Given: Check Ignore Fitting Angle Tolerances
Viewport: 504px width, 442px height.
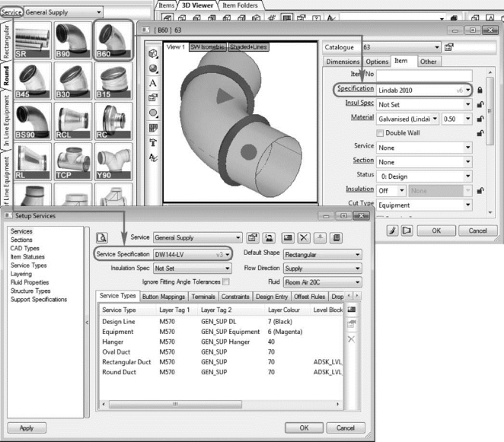Looking at the screenshot, I should 226,281.
